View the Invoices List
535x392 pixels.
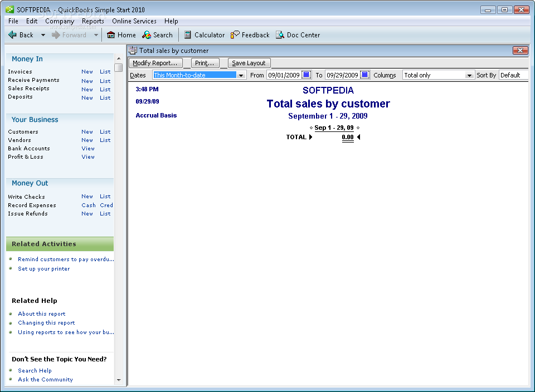point(105,72)
